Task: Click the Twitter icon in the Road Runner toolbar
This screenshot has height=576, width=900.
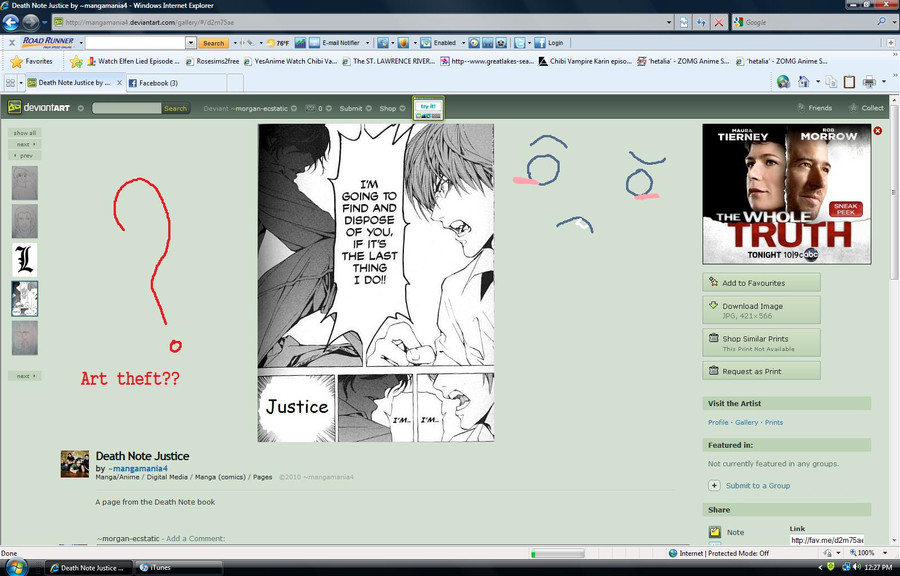Action: pyautogui.click(x=519, y=42)
